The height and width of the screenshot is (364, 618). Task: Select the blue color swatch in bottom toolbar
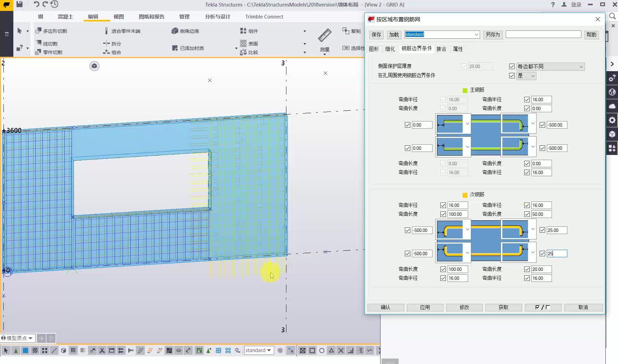[25, 350]
